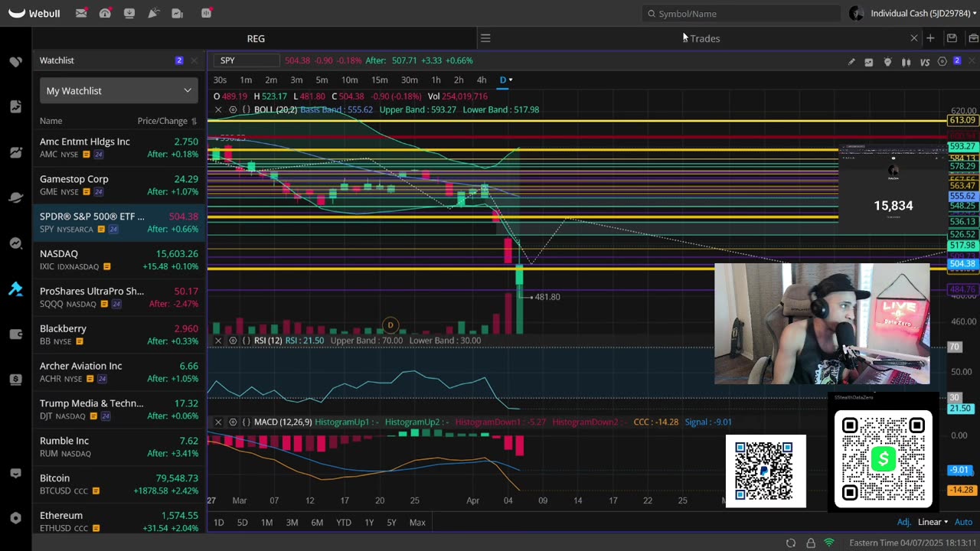Toggle Adj. price adjustment
The image size is (980, 551).
coord(903,522)
